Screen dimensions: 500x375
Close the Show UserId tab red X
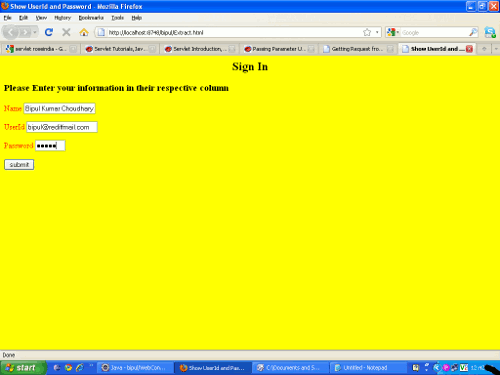pyautogui.click(x=469, y=49)
